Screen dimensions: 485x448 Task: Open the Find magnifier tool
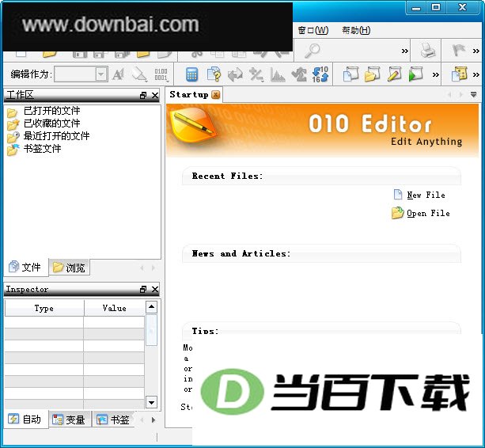tap(313, 51)
